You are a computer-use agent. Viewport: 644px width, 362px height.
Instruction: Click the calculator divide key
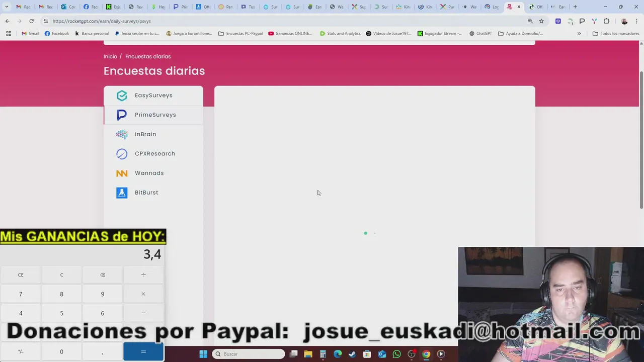tap(143, 275)
